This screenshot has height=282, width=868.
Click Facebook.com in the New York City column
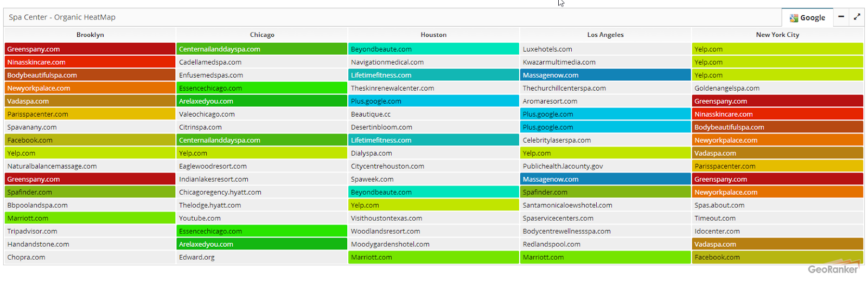[777, 257]
